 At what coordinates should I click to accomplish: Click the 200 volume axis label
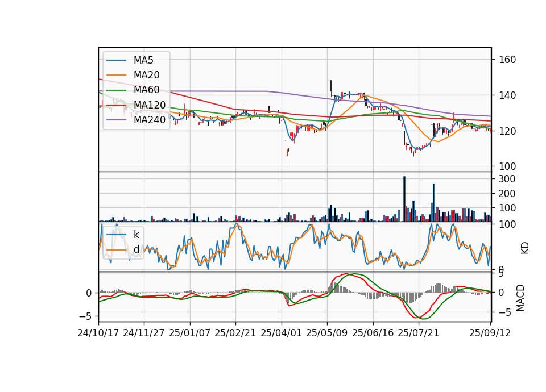click(507, 193)
